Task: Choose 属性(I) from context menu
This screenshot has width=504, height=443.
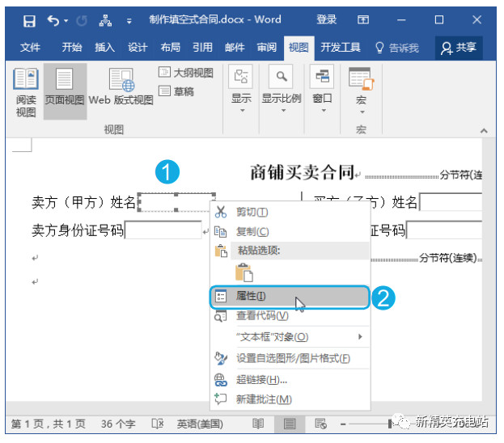Action: [x=290, y=297]
